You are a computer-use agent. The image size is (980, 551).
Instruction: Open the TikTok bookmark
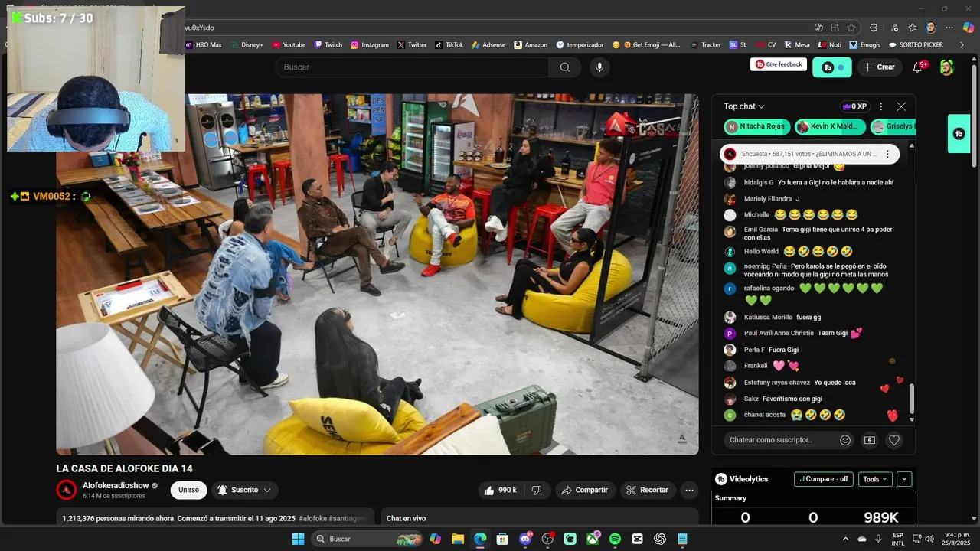click(x=449, y=45)
